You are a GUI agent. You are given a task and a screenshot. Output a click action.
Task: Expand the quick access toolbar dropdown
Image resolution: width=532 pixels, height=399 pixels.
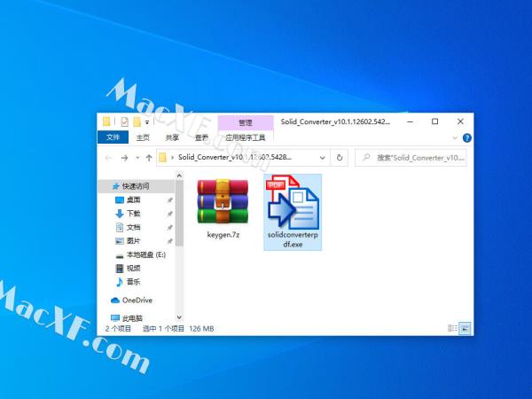click(147, 121)
